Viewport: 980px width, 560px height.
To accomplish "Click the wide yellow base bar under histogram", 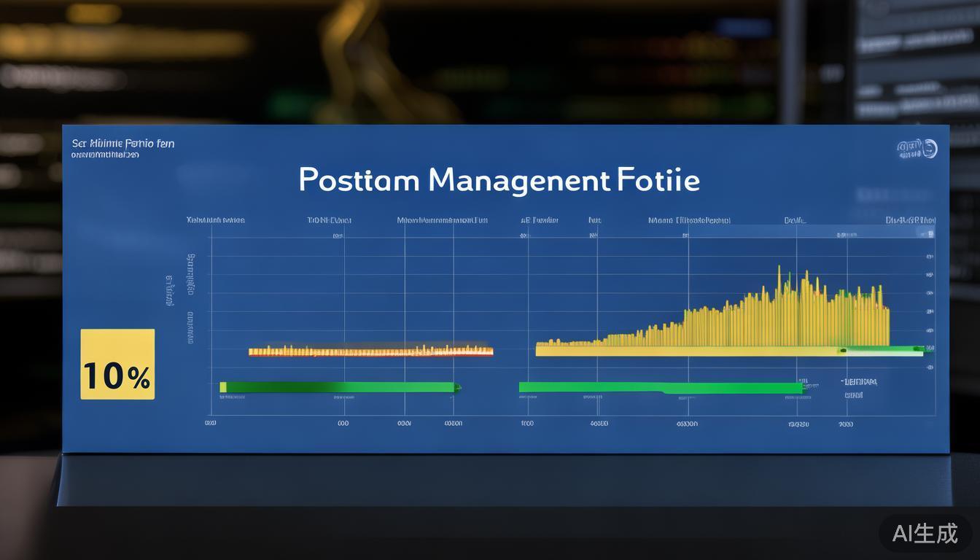I will click(685, 351).
